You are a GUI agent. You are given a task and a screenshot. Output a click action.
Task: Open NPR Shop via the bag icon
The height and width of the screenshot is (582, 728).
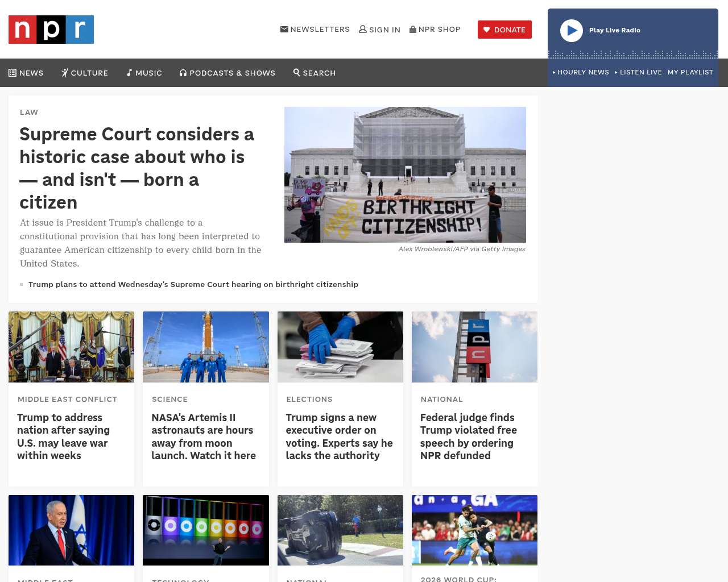(413, 30)
